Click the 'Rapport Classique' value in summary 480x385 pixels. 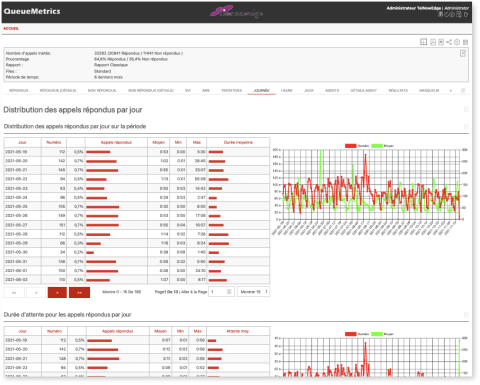(x=111, y=65)
